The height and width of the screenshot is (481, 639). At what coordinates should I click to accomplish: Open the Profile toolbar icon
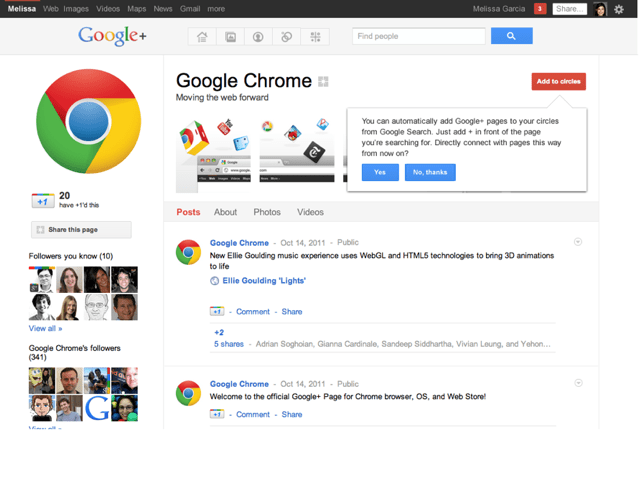(258, 37)
